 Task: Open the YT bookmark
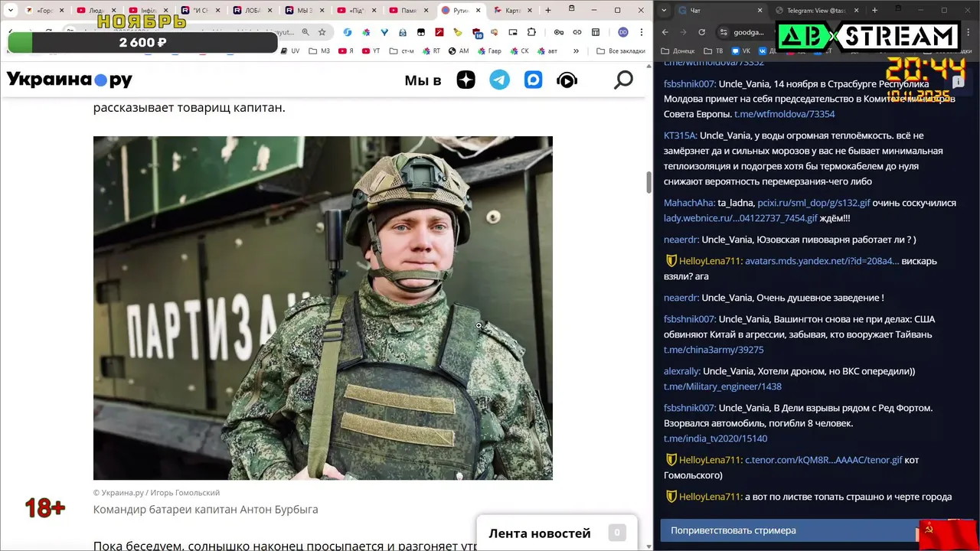click(x=371, y=51)
